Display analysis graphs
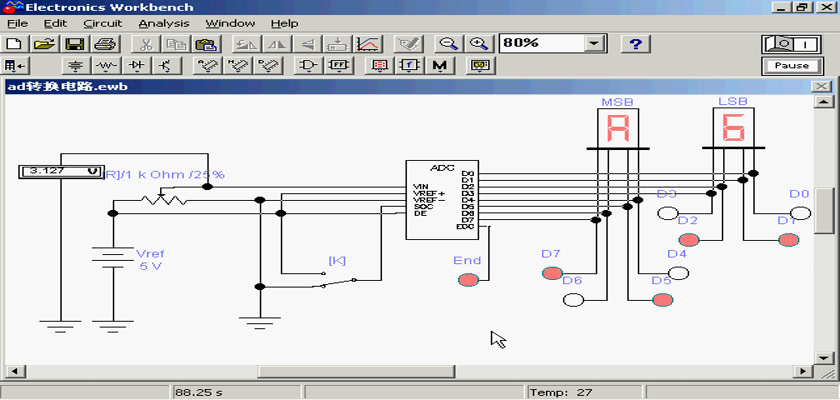This screenshot has width=840, height=400. (x=368, y=44)
